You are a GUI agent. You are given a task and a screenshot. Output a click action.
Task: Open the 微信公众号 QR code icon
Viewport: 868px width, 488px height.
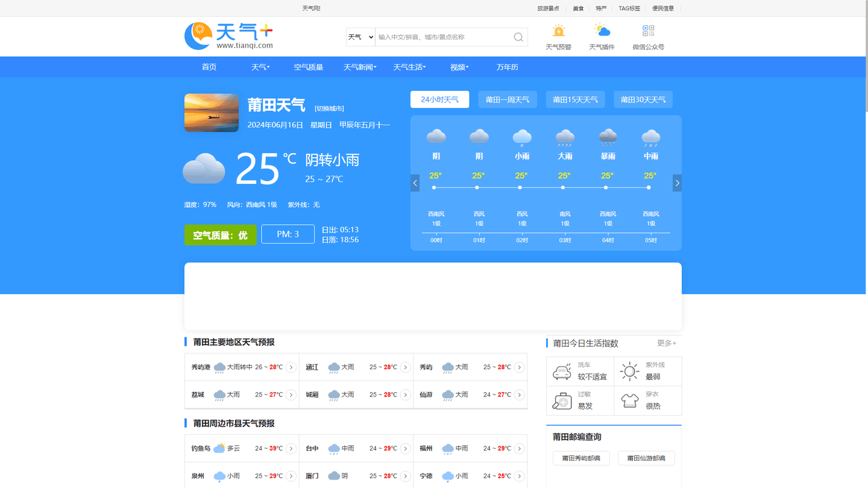tap(649, 31)
